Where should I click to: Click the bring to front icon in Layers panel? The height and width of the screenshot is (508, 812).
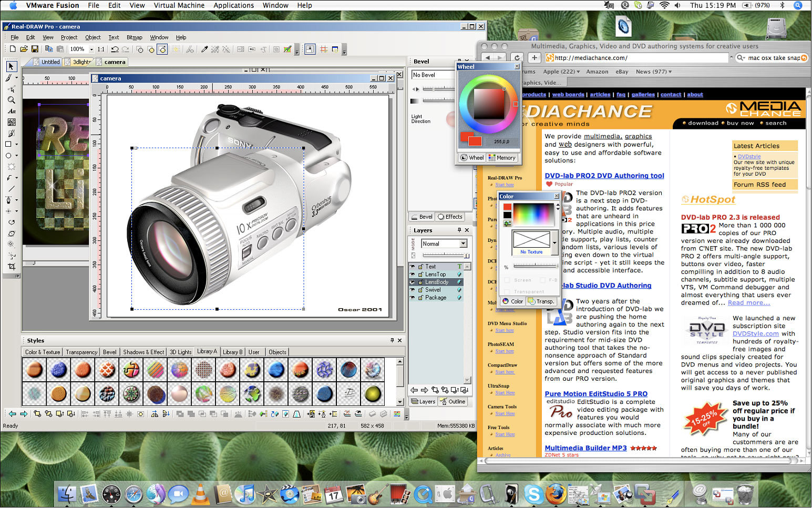click(435, 390)
